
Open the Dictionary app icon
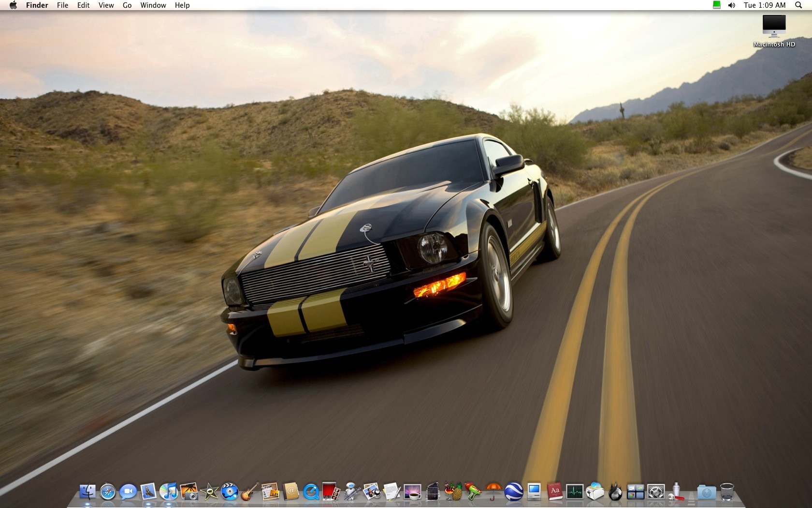(554, 492)
